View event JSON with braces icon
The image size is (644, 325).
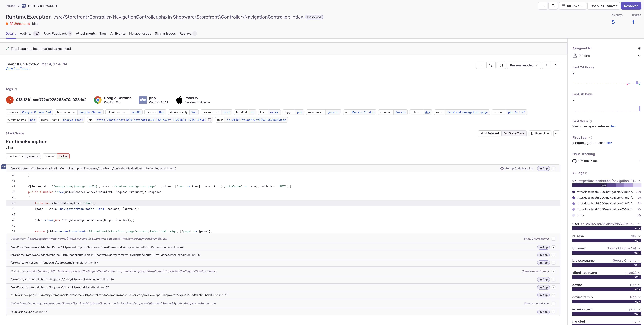(501, 65)
